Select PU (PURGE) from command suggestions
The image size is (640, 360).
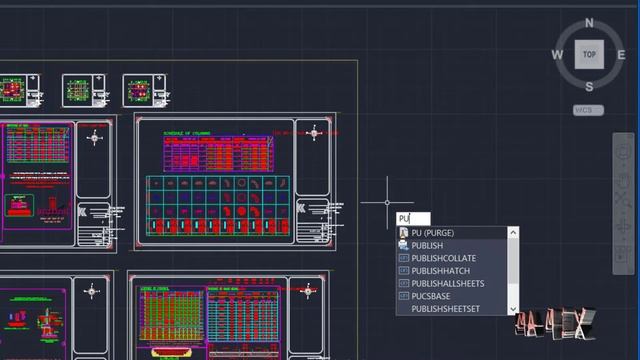pyautogui.click(x=452, y=233)
